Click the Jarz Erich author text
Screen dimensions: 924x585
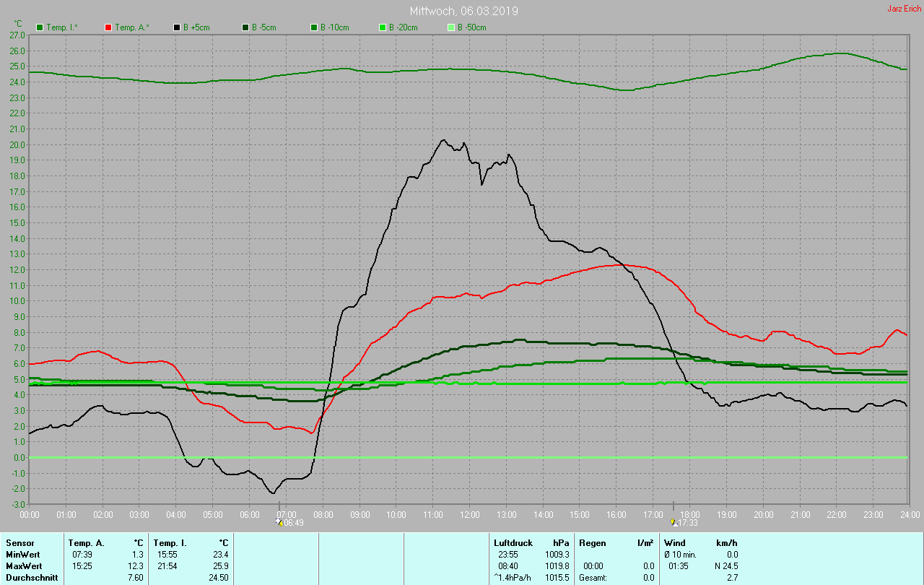coord(904,9)
